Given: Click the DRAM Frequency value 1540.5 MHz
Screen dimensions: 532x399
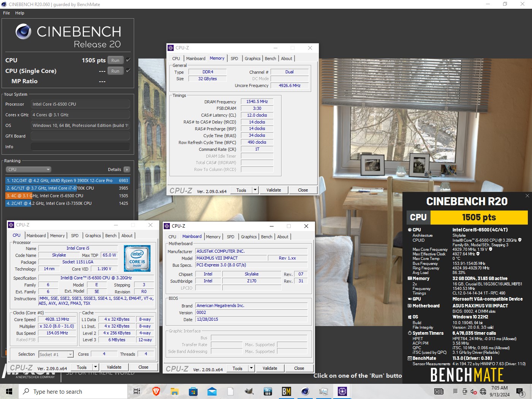Looking at the screenshot, I should click(x=257, y=101).
